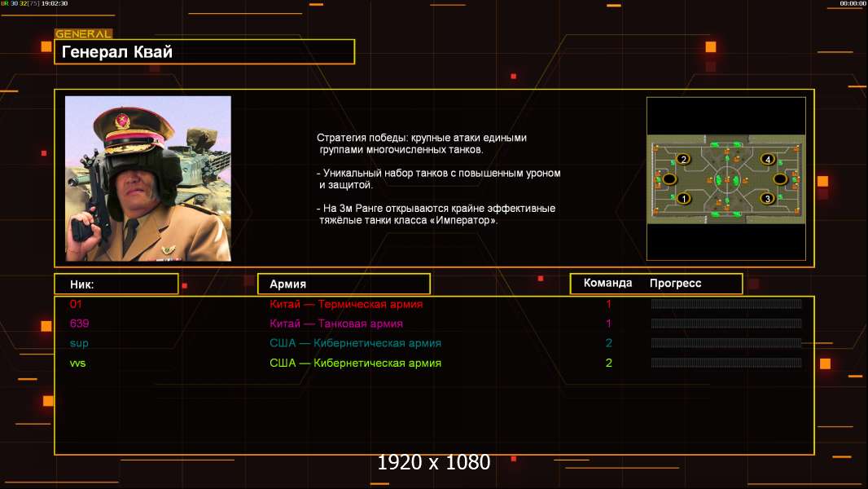Image resolution: width=868 pixels, height=489 pixels.
Task: Click team number for player 639
Action: tap(608, 324)
